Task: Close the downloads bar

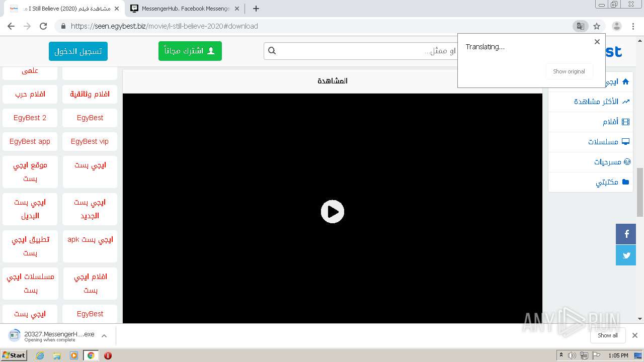Action: [x=635, y=335]
